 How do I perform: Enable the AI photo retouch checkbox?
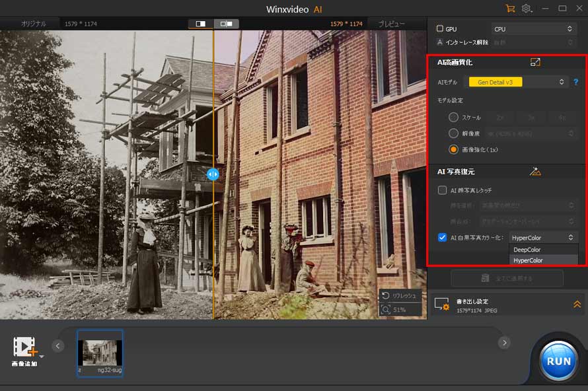(x=443, y=190)
